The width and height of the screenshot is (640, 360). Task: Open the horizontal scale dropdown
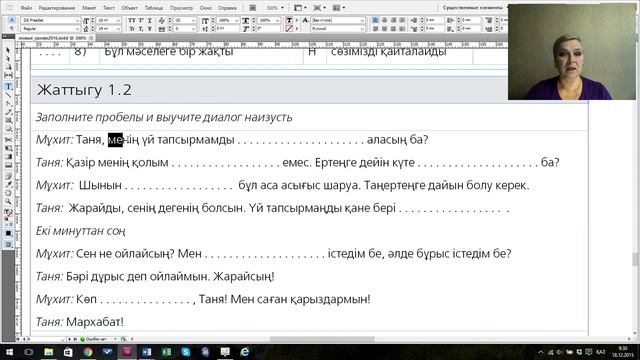(x=278, y=20)
